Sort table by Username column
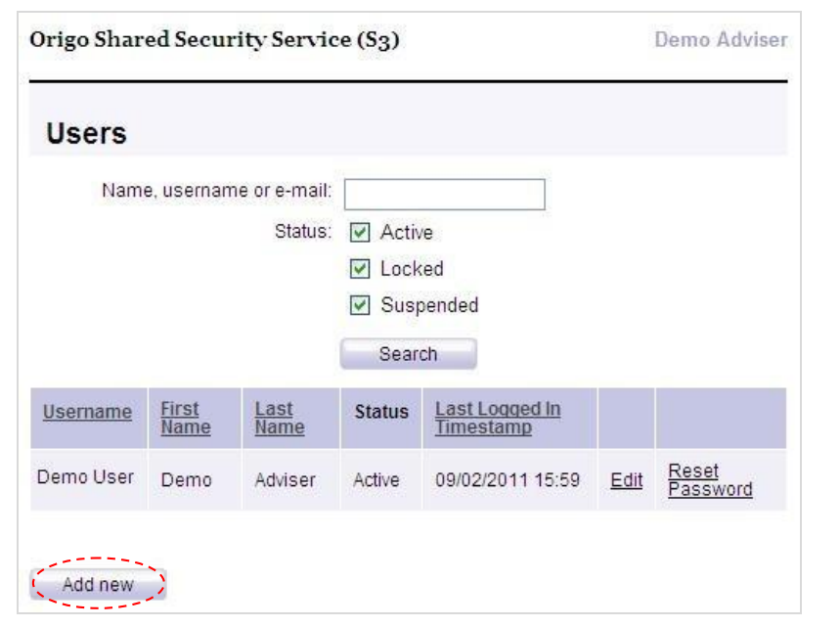Screen dimensions: 840x627 coord(87,412)
